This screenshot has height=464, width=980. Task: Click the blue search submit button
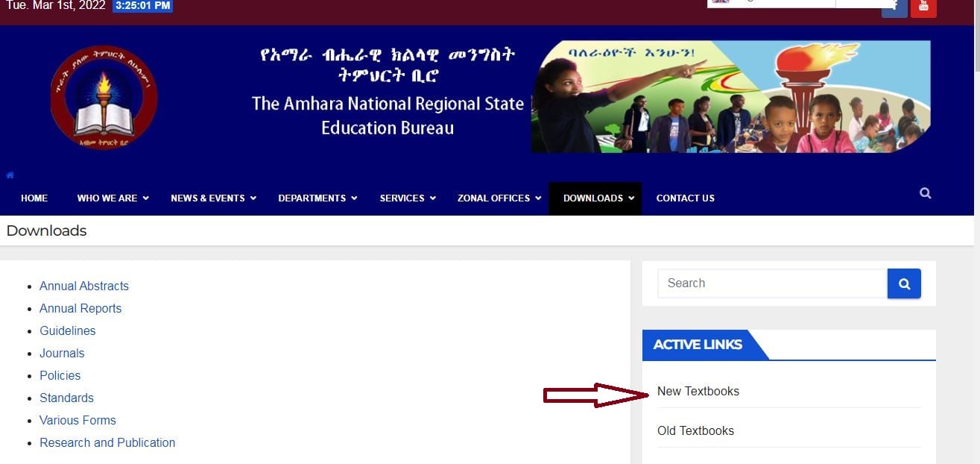[x=904, y=283]
